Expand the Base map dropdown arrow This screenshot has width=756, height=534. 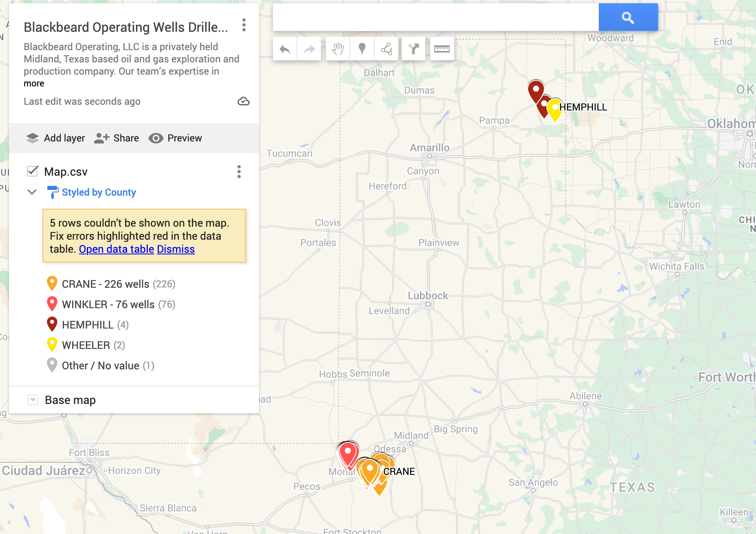tap(33, 400)
